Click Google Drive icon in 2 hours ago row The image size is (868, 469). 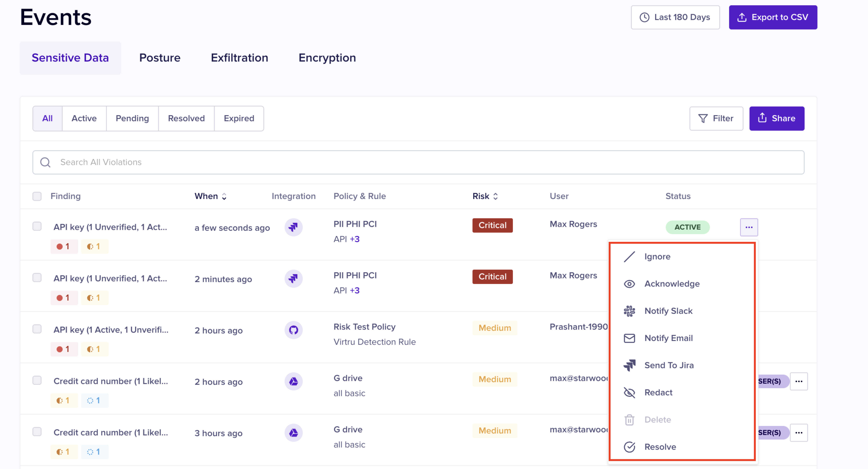tap(293, 381)
